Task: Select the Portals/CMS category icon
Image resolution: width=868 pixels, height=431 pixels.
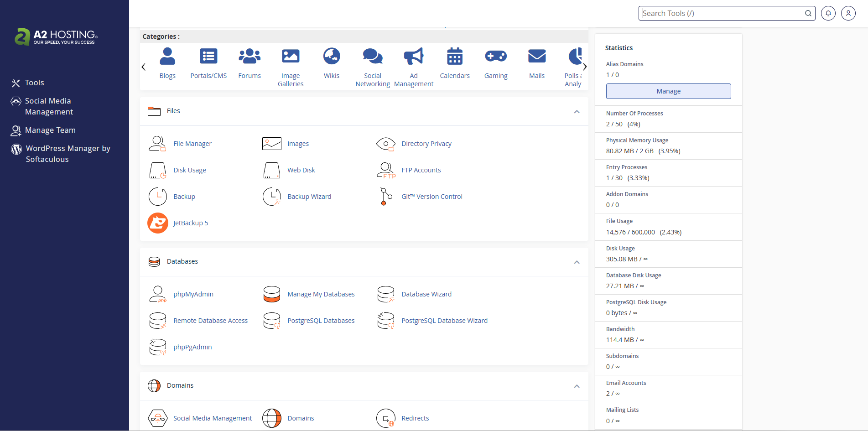Action: [x=208, y=56]
